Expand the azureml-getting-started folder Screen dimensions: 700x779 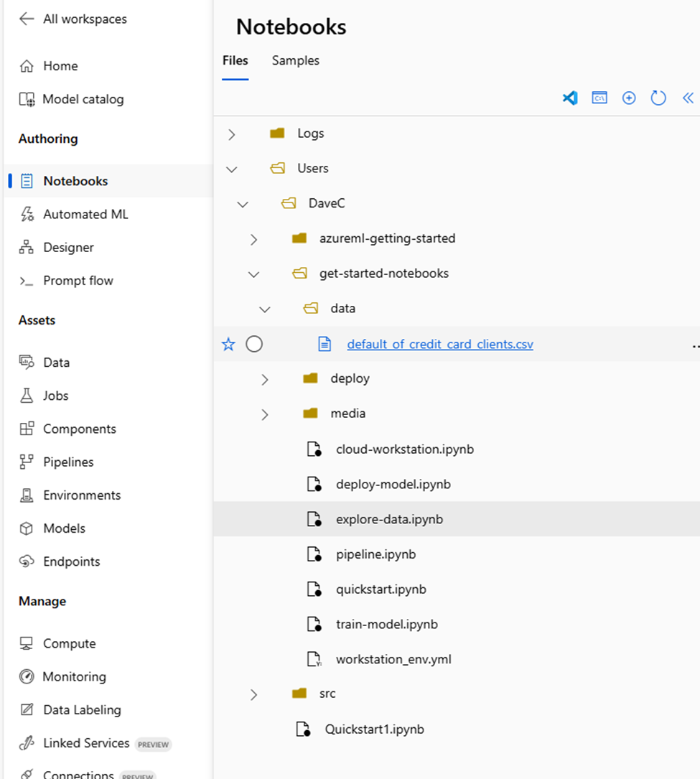point(254,240)
